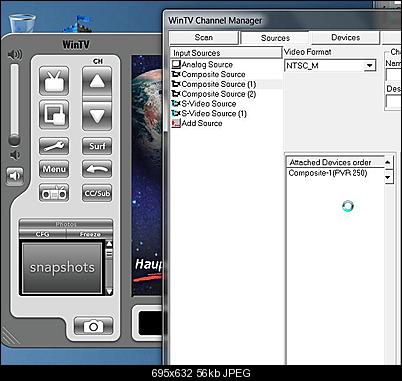Click the CFG button in Photos panel
402x381 pixels.
[x=42, y=234]
